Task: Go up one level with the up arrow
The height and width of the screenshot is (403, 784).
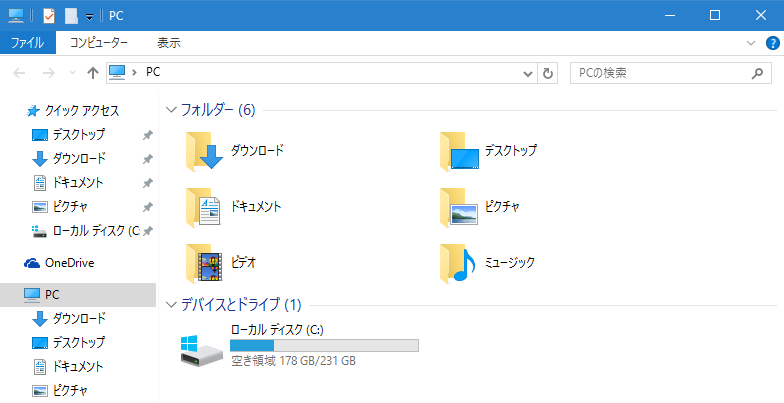Action: tap(92, 73)
